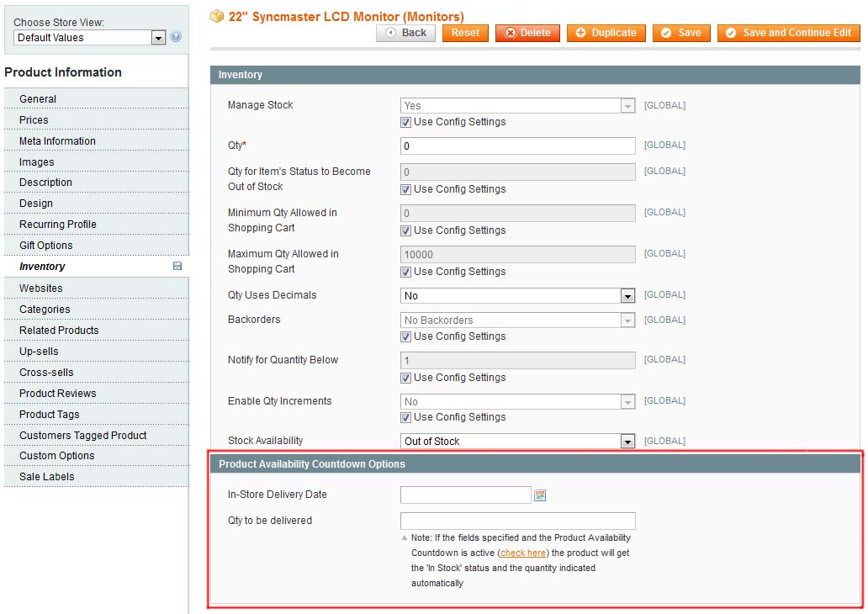
Task: Click the product title '22" Syncmaster LCD Monitor (Monitors)'
Action: coord(347,17)
